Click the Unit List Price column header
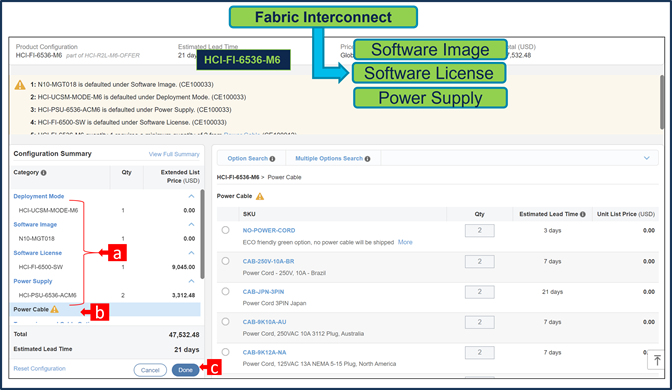 [626, 214]
